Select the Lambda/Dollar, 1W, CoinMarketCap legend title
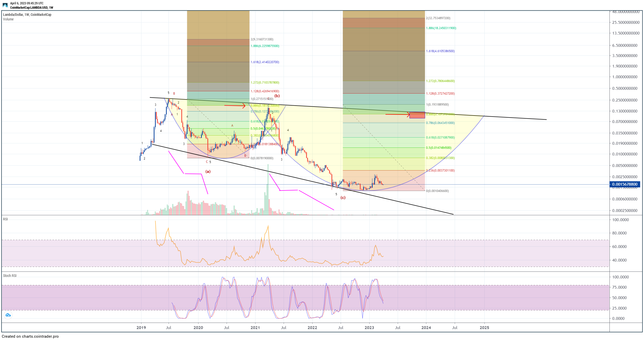Image resolution: width=644 pixels, height=340 pixels. click(27, 15)
